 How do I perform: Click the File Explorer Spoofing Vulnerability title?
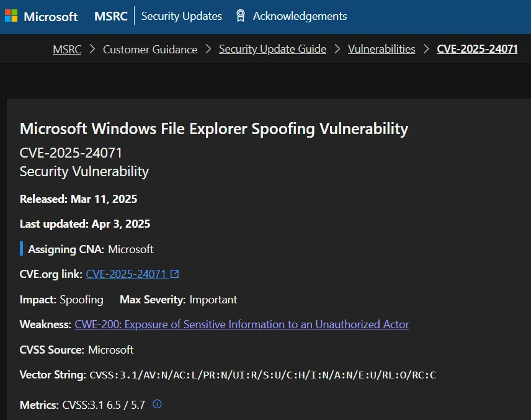[214, 128]
